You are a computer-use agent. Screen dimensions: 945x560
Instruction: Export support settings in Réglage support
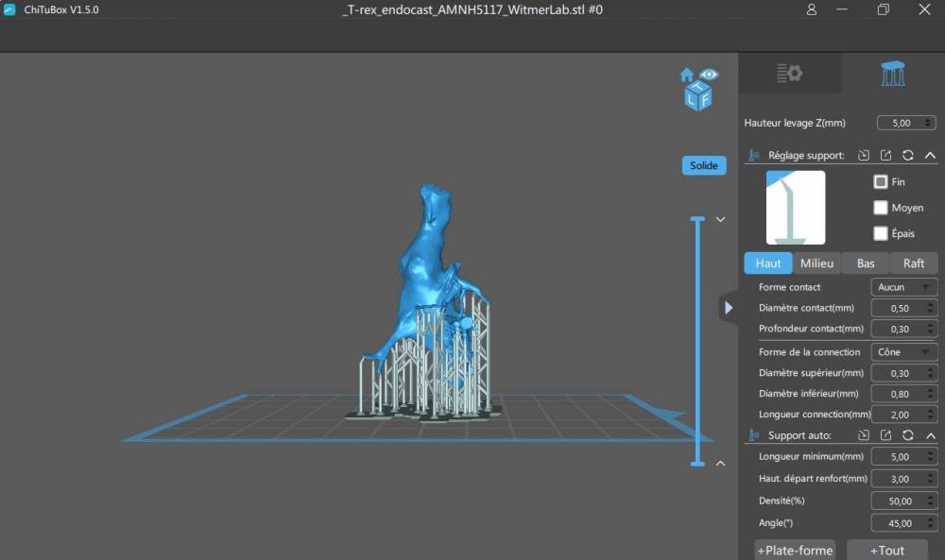pyautogui.click(x=885, y=156)
